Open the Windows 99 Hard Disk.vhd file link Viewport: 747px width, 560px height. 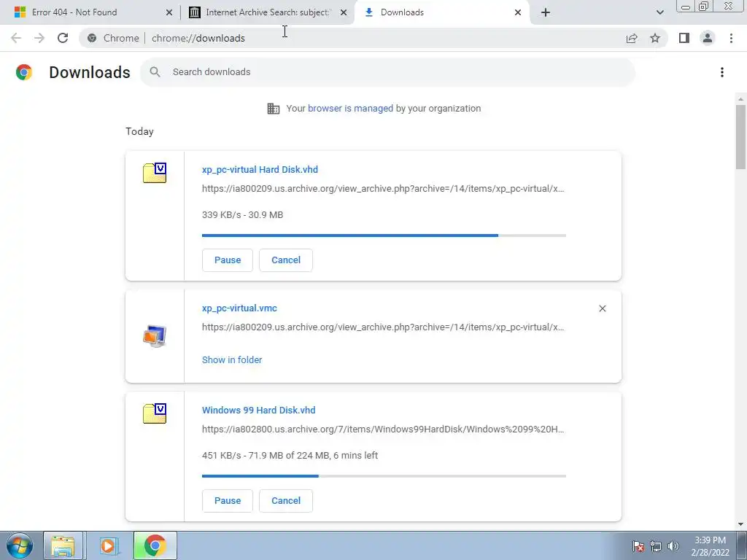click(x=259, y=410)
